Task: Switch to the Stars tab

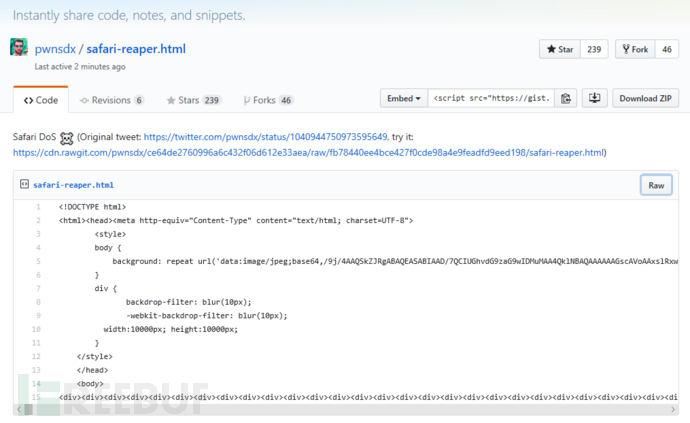Action: pyautogui.click(x=194, y=100)
